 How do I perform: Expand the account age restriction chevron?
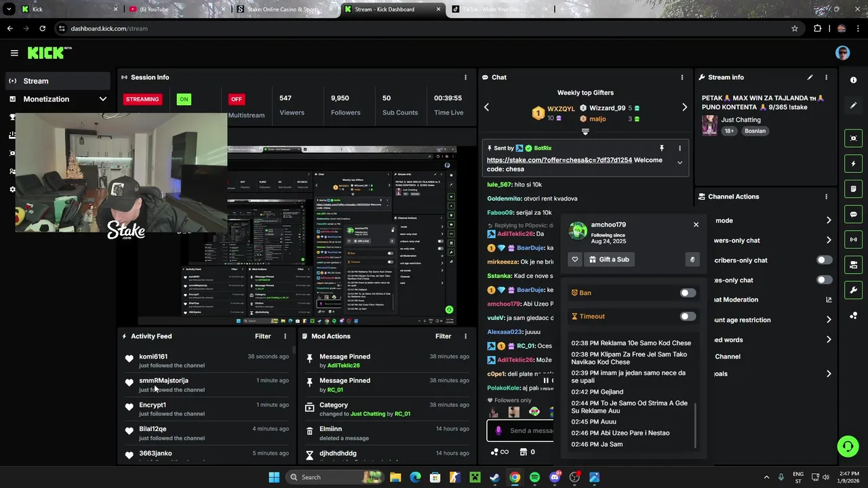coord(828,320)
